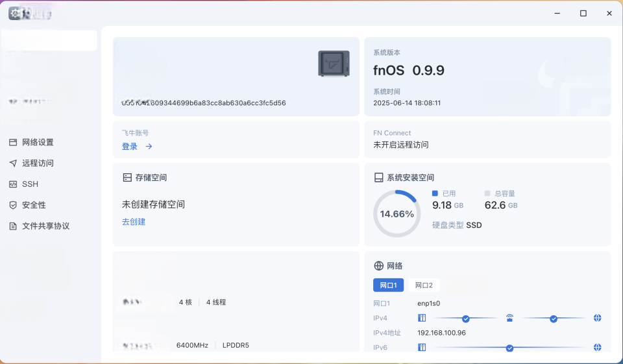
Task: Click the 登录 link for 飞牛账号
Action: [130, 146]
